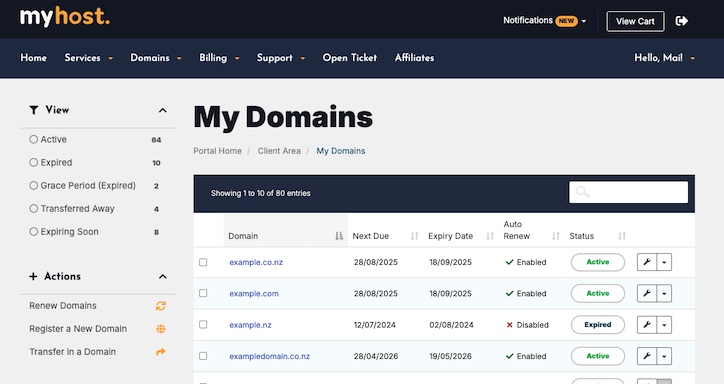The image size is (724, 384).
Task: Open the Billing menu
Action: tap(219, 58)
